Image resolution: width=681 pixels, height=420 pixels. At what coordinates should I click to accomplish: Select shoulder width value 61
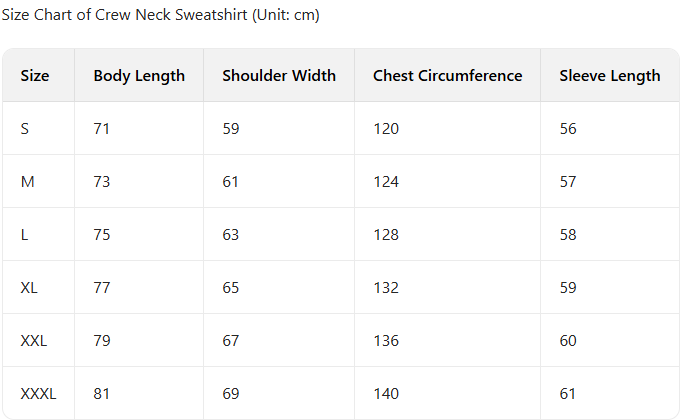click(x=231, y=182)
